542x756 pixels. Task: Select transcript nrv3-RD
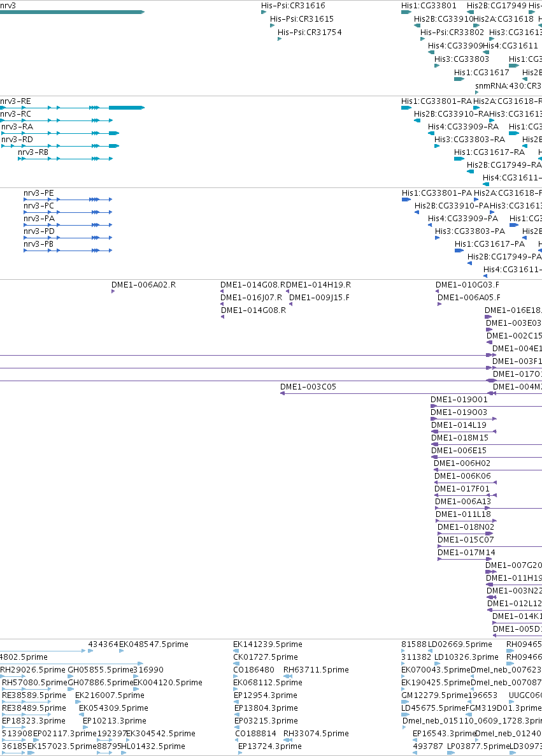[17, 140]
